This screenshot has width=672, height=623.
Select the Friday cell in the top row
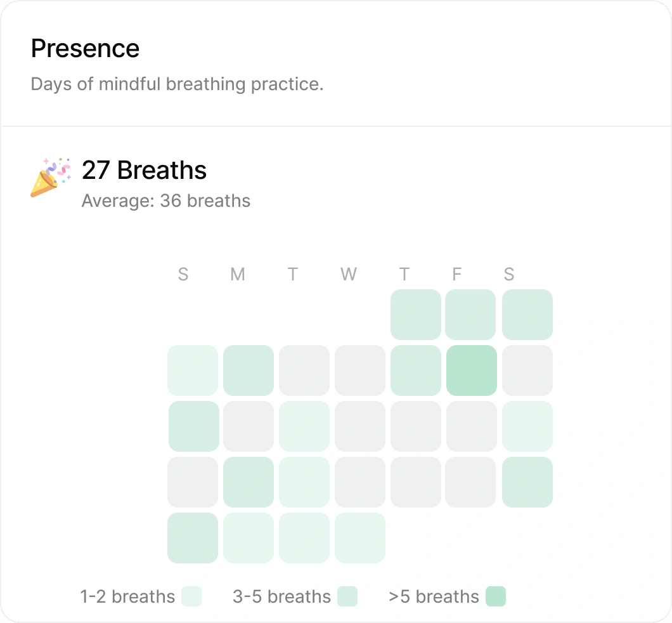point(472,315)
